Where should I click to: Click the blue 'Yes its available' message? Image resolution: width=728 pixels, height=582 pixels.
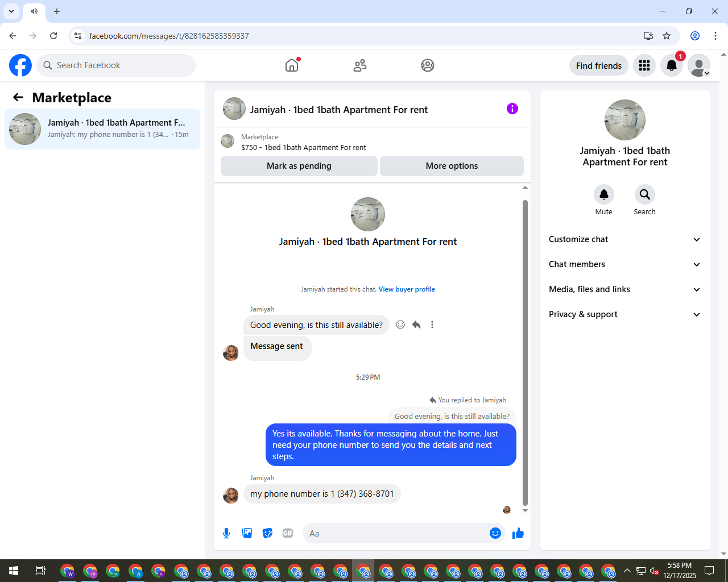tap(391, 445)
